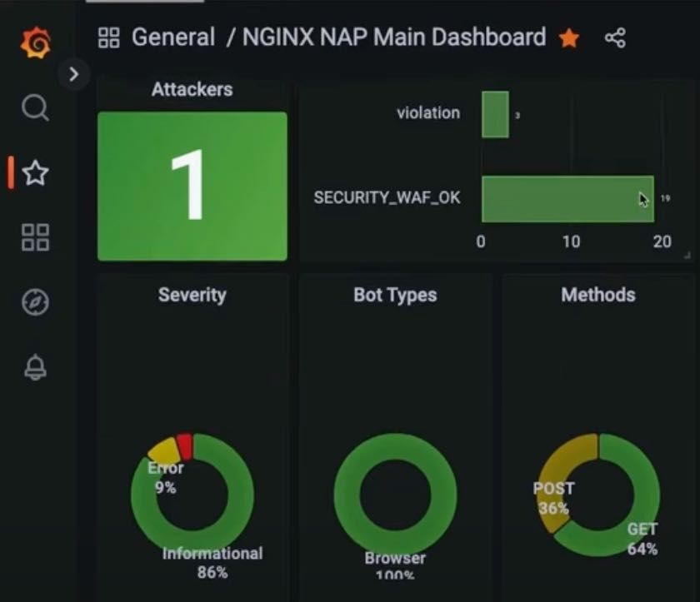700x602 pixels.
Task: Expand the sidebar with the chevron arrow
Action: pos(73,74)
